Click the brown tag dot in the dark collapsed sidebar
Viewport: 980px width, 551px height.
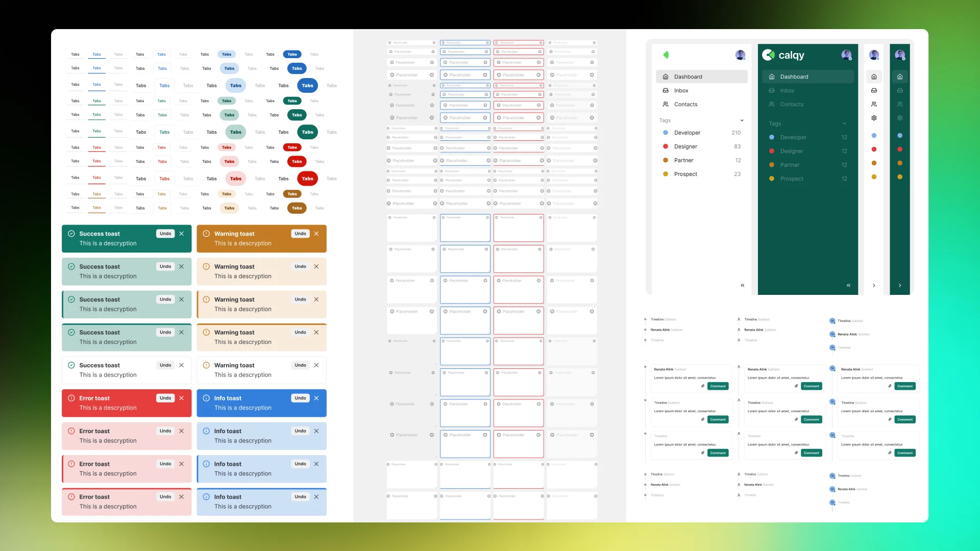[900, 163]
